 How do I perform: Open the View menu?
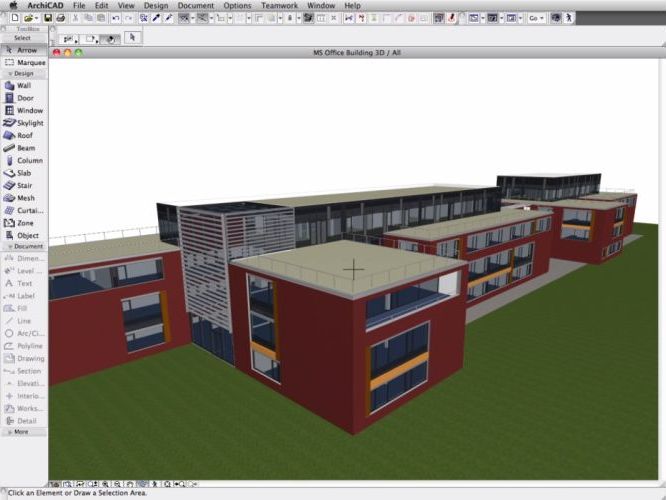[126, 6]
